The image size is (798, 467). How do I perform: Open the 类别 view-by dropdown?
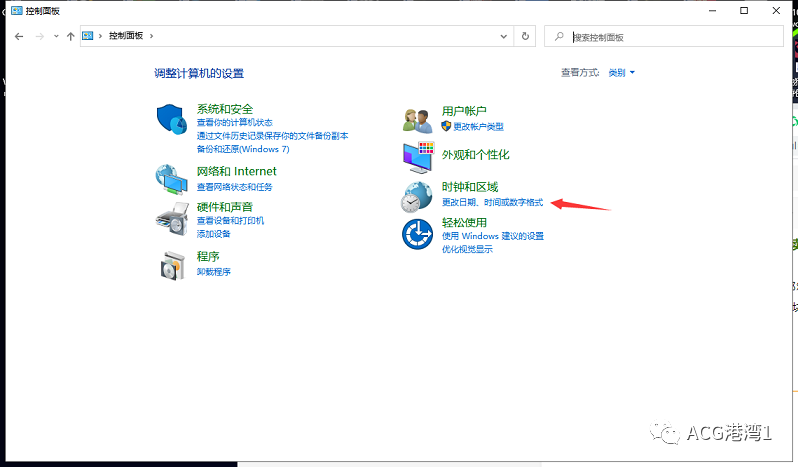(621, 73)
